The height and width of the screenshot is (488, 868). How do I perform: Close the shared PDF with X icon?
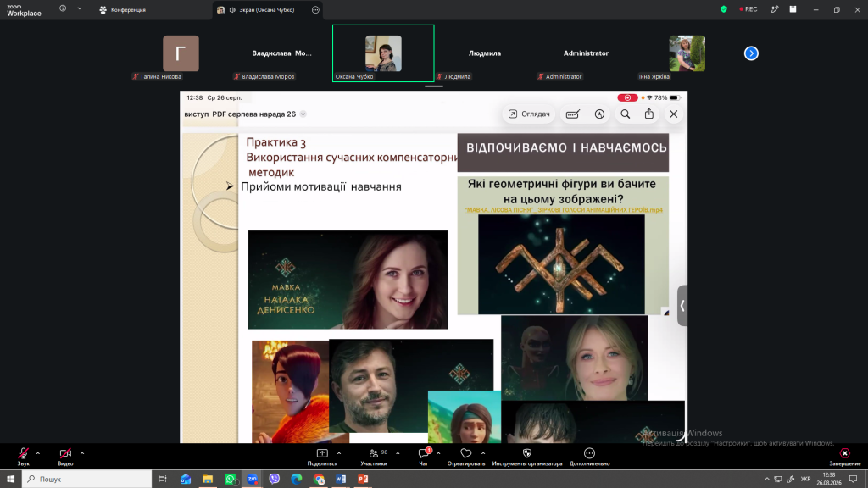[674, 114]
